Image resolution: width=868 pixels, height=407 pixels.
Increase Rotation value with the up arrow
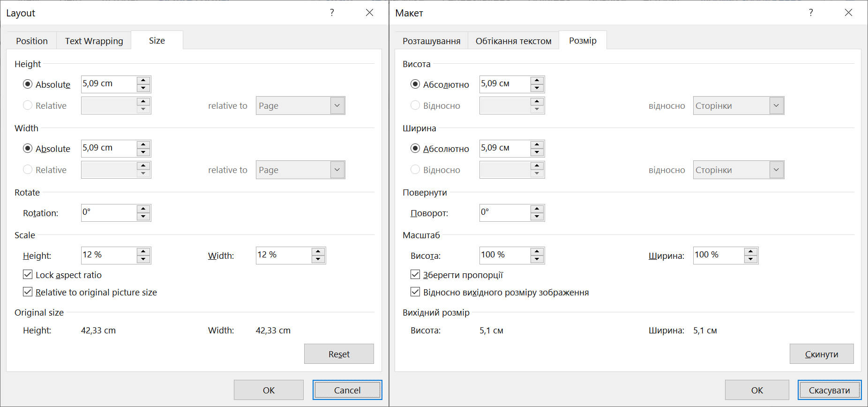pyautogui.click(x=143, y=209)
